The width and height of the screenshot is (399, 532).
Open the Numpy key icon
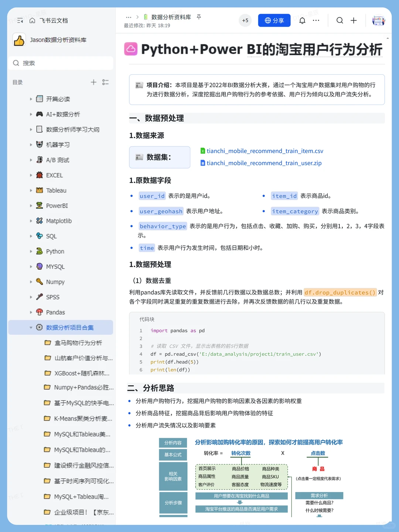(x=40, y=282)
